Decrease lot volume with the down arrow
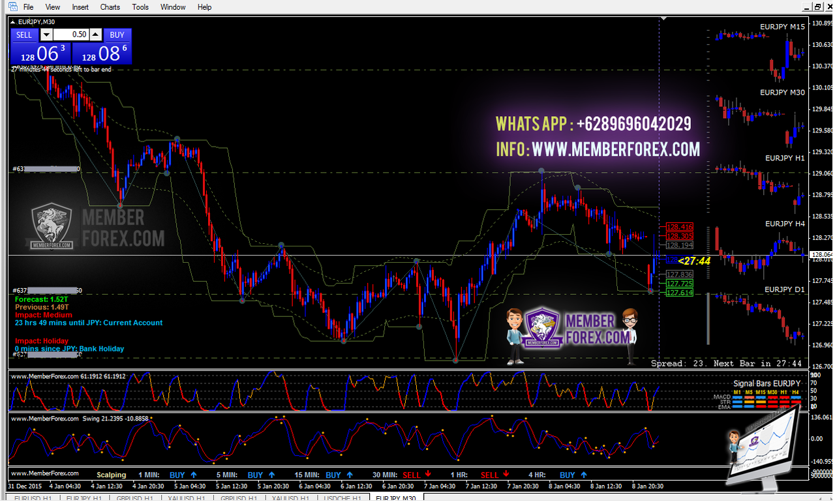This screenshot has height=504, width=835. click(x=46, y=35)
